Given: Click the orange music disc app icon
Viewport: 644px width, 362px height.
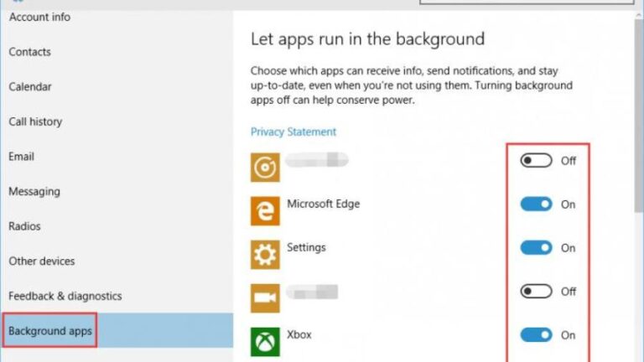Looking at the screenshot, I should point(265,167).
